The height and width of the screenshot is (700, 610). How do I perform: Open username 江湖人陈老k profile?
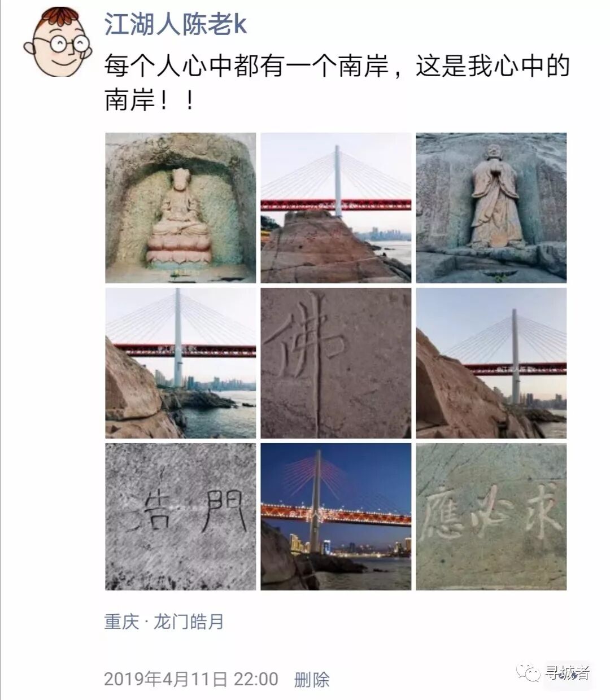[x=176, y=24]
